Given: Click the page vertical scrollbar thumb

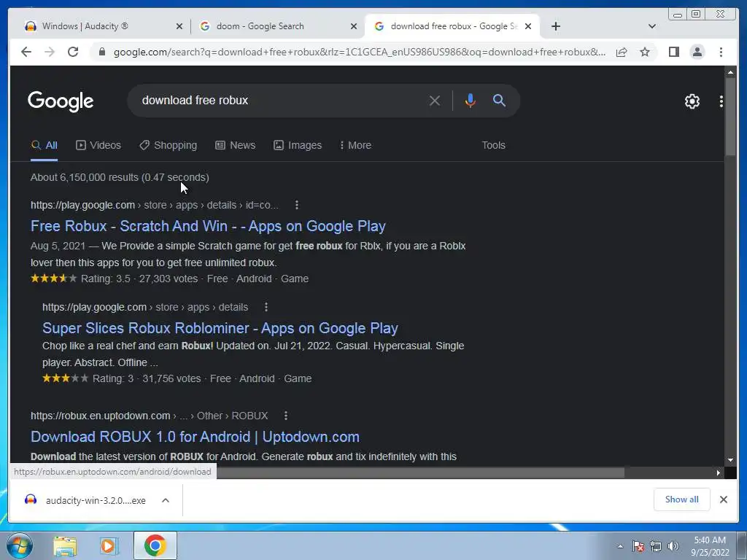Looking at the screenshot, I should pos(730,116).
